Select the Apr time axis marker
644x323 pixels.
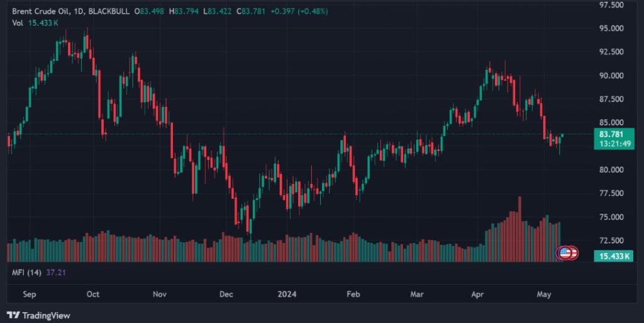[x=477, y=294]
